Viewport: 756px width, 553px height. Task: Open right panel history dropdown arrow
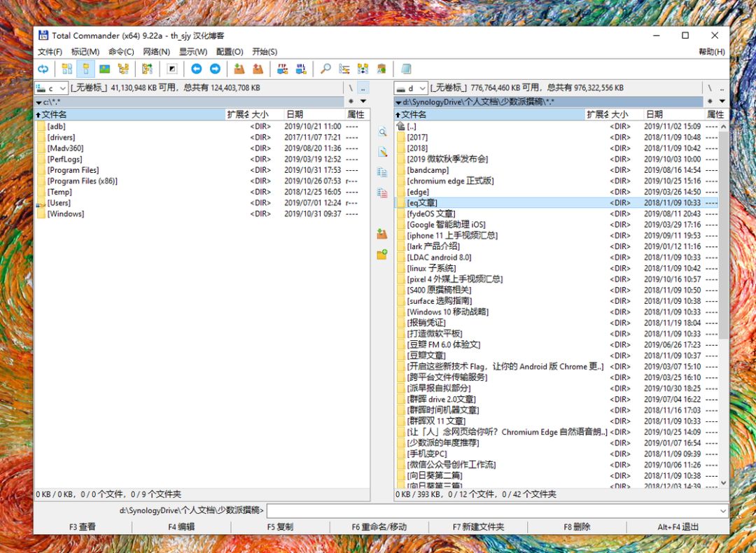coord(722,101)
